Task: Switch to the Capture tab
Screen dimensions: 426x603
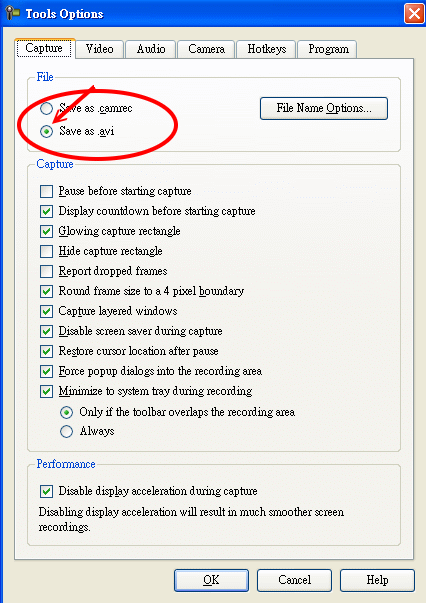Action: 44,48
